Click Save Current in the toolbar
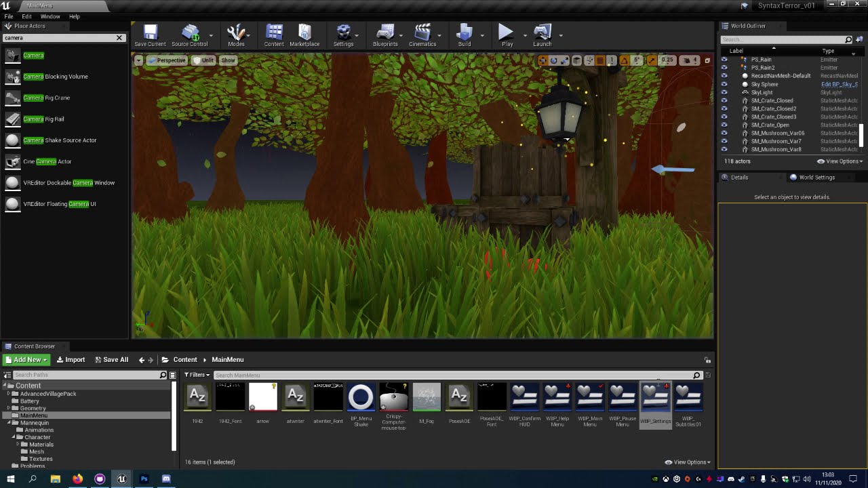The width and height of the screenshot is (868, 488). point(150,36)
